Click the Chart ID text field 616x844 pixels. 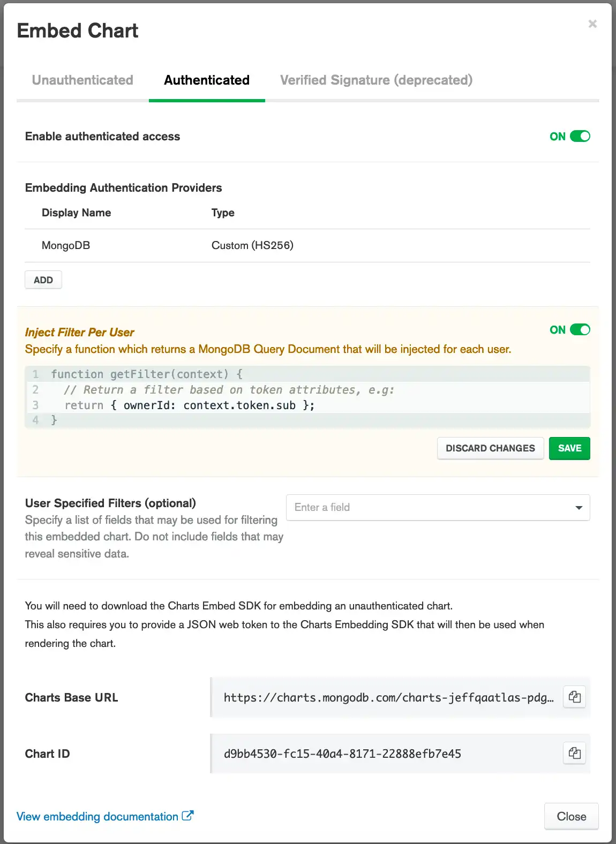386,753
